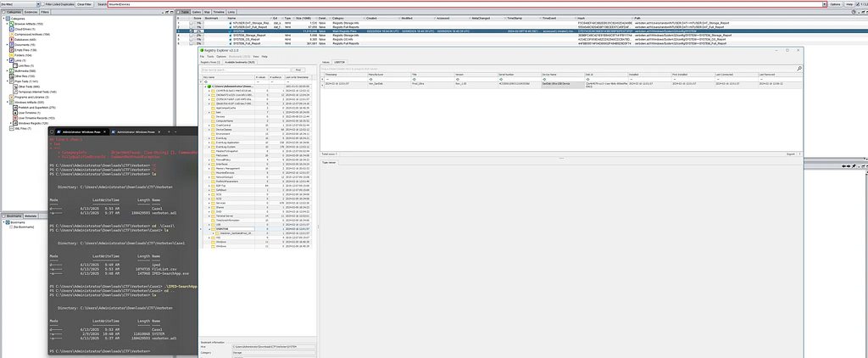This screenshot has height=358, width=868.
Task: Click the Databases category icon
Action: click(x=12, y=39)
